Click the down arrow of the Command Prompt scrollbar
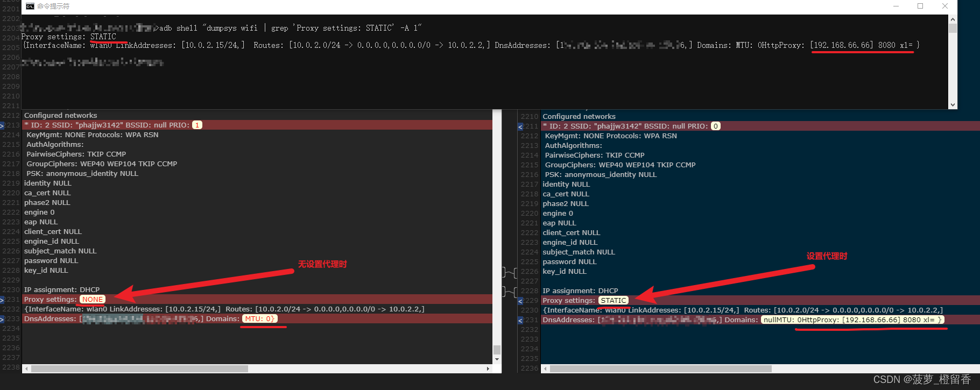 953,105
